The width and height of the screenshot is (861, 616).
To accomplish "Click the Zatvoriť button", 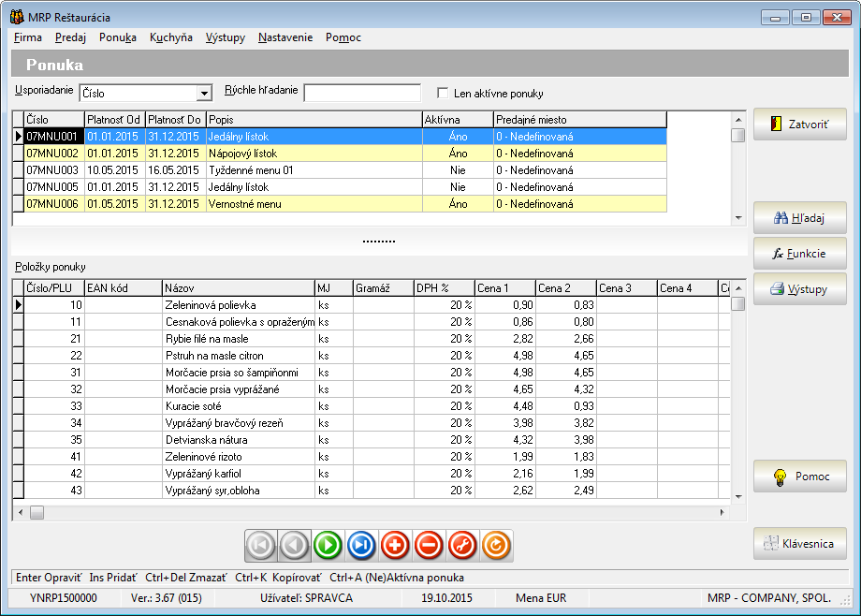I will click(x=799, y=124).
